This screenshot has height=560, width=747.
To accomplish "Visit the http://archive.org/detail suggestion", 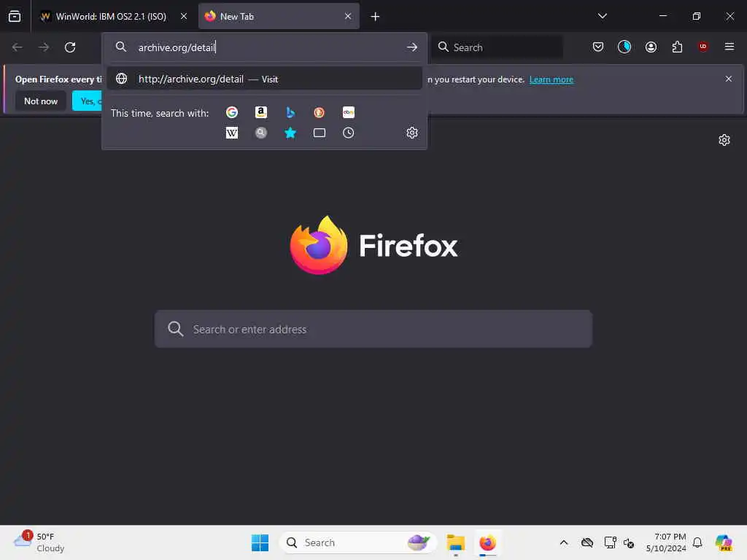I will tap(264, 79).
